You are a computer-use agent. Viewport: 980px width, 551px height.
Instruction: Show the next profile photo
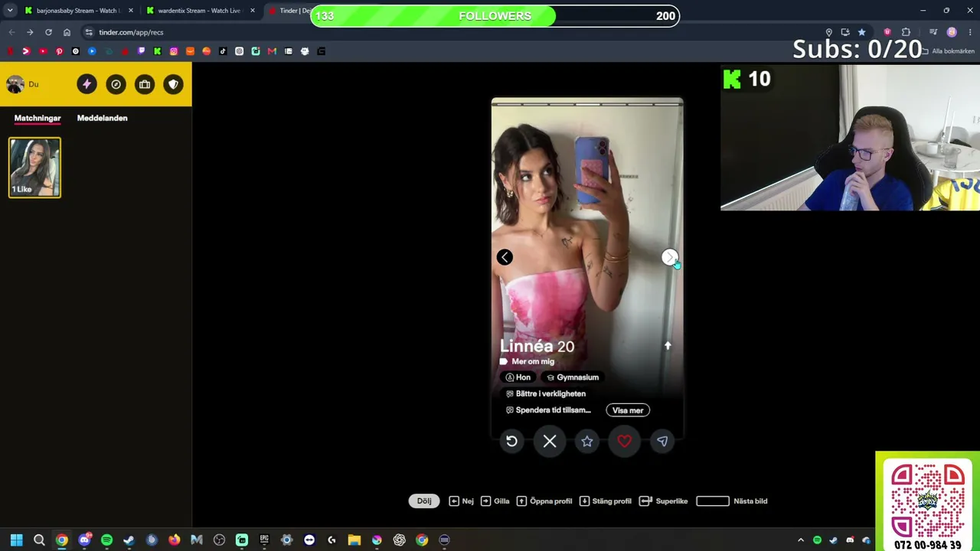[x=669, y=257]
